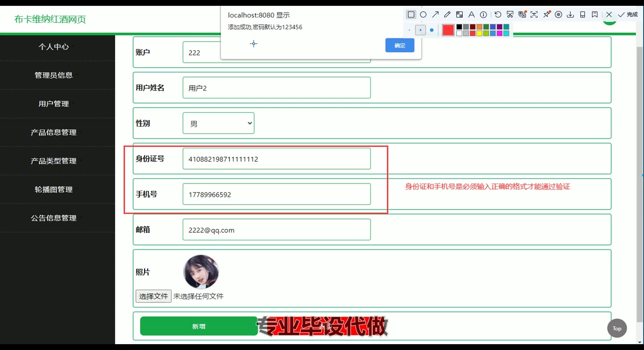Viewport: 644px width, 350px height.
Task: Click the round Top back-to-top button
Action: coord(617,328)
